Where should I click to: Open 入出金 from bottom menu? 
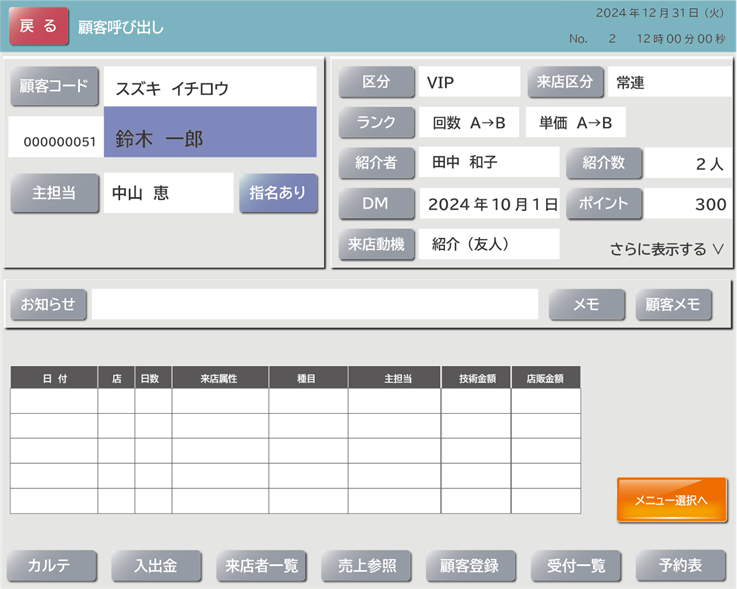[157, 565]
